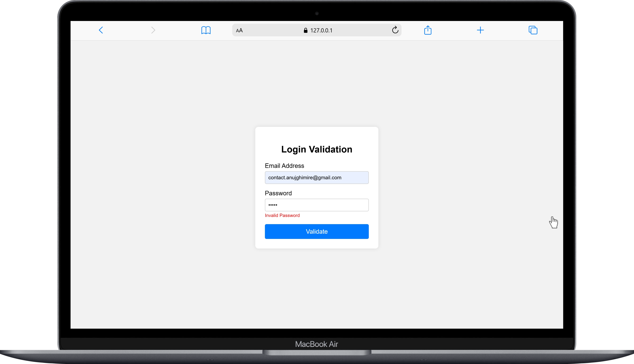Click the Invalid Password error message
The width and height of the screenshot is (634, 364).
coord(282,215)
